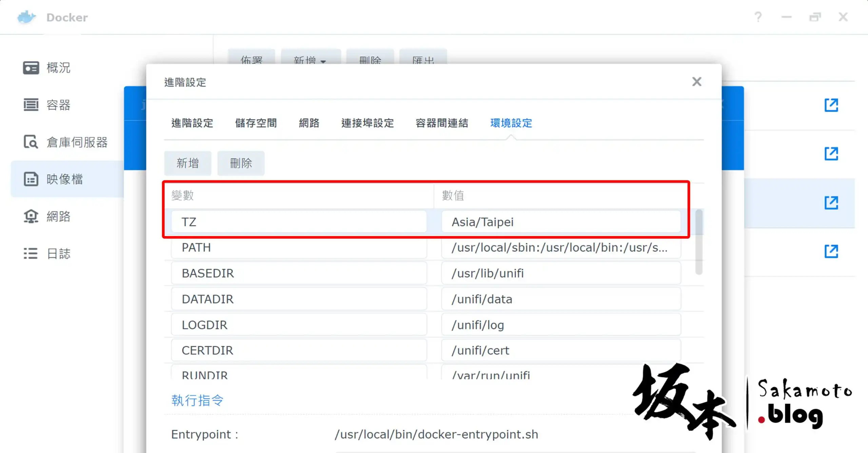Click the environment variable list scrollbar

click(x=698, y=242)
